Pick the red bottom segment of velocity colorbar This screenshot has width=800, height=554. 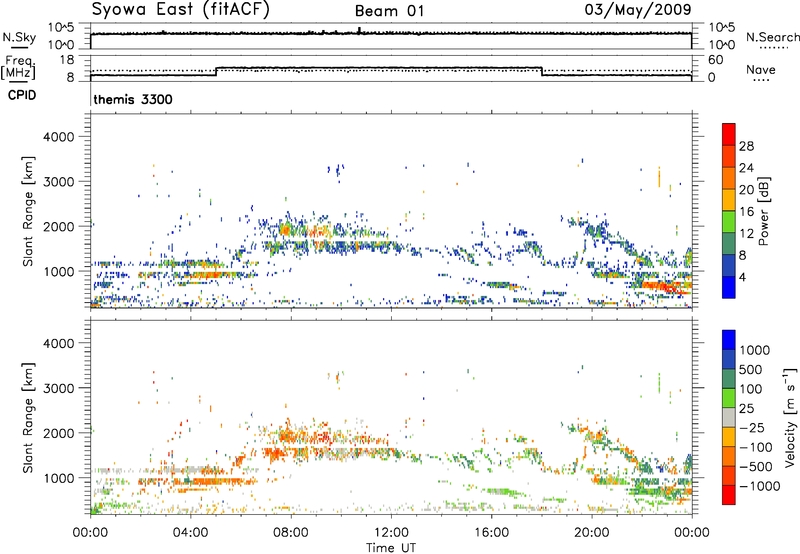729,495
